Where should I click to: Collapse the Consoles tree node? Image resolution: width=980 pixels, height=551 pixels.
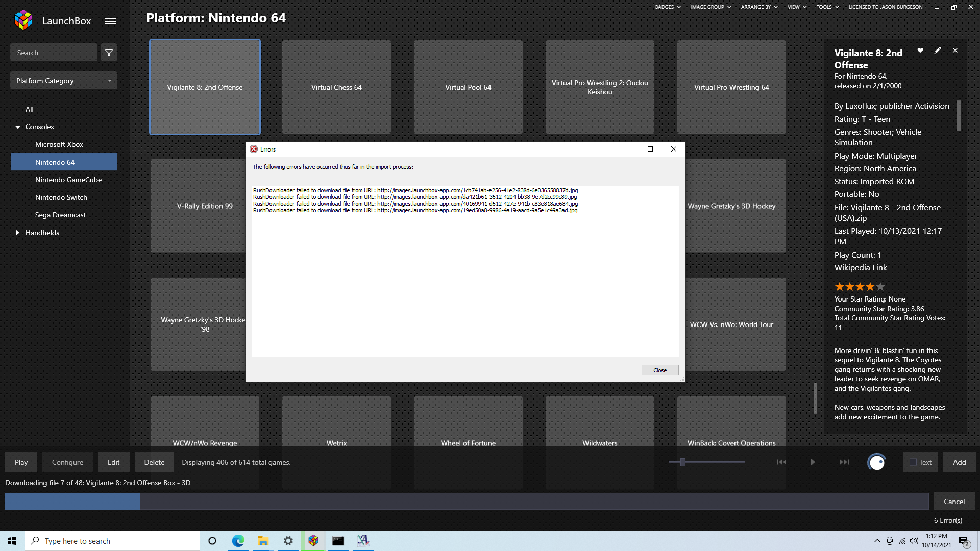pyautogui.click(x=18, y=127)
